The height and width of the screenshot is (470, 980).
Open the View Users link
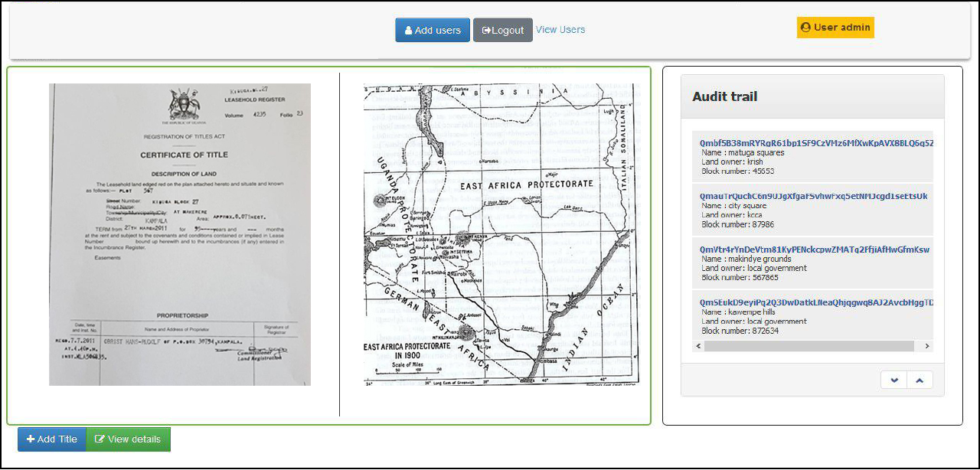[x=560, y=30]
